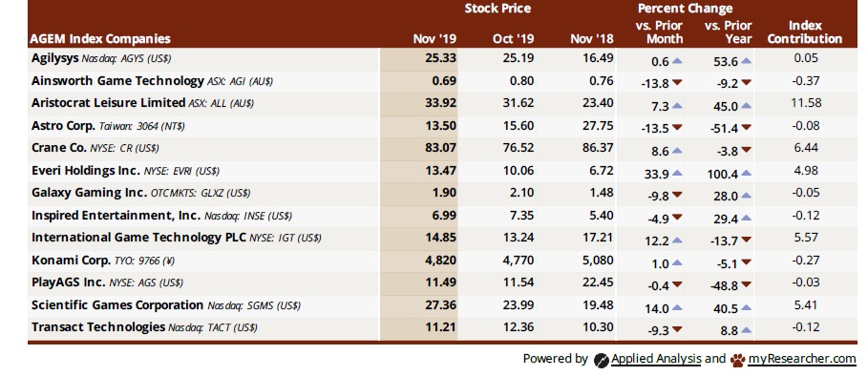Click the vs. Prior Year column header
The width and height of the screenshot is (868, 376).
(x=729, y=32)
